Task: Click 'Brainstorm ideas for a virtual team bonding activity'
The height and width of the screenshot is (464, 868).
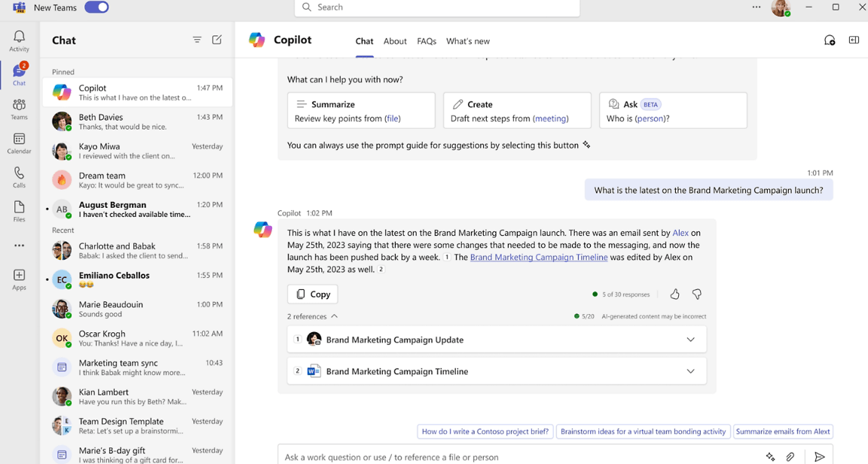Action: click(x=643, y=432)
